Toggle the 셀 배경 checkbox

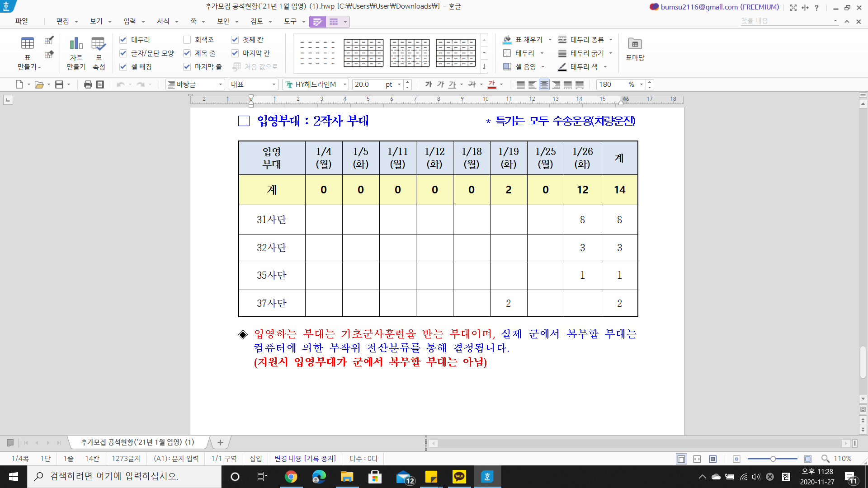123,67
